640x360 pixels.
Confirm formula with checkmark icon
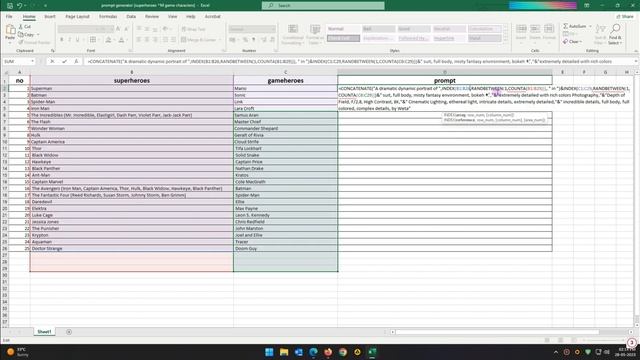64,61
